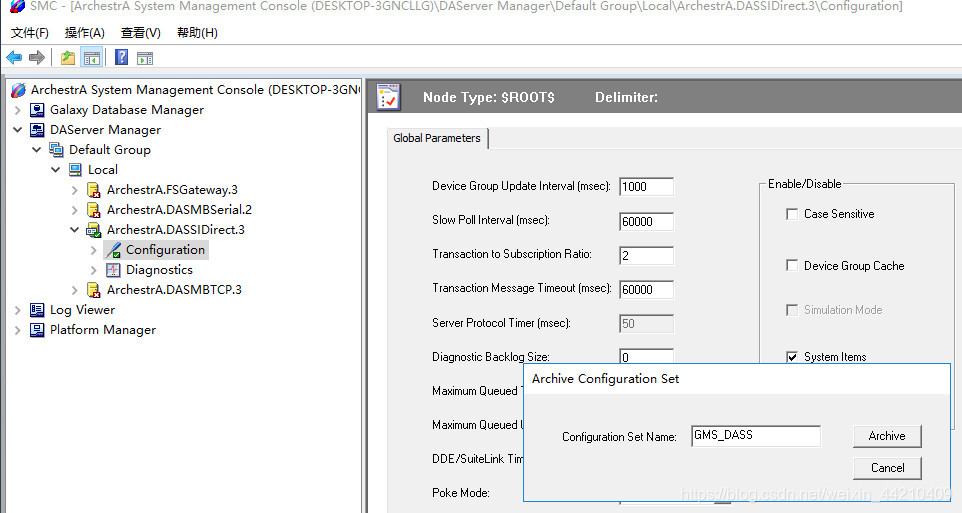Open the 文件(F) menu

click(29, 33)
